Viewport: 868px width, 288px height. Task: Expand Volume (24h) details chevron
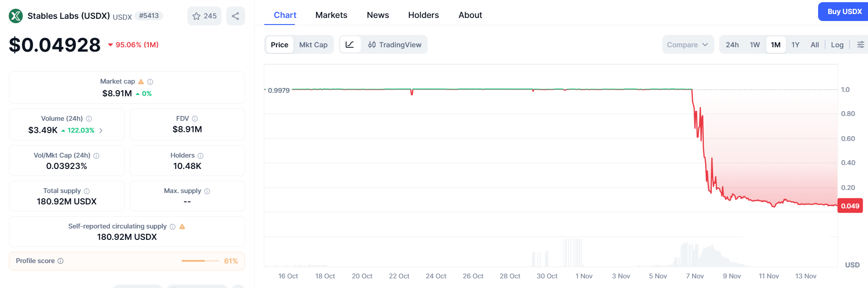pyautogui.click(x=101, y=130)
